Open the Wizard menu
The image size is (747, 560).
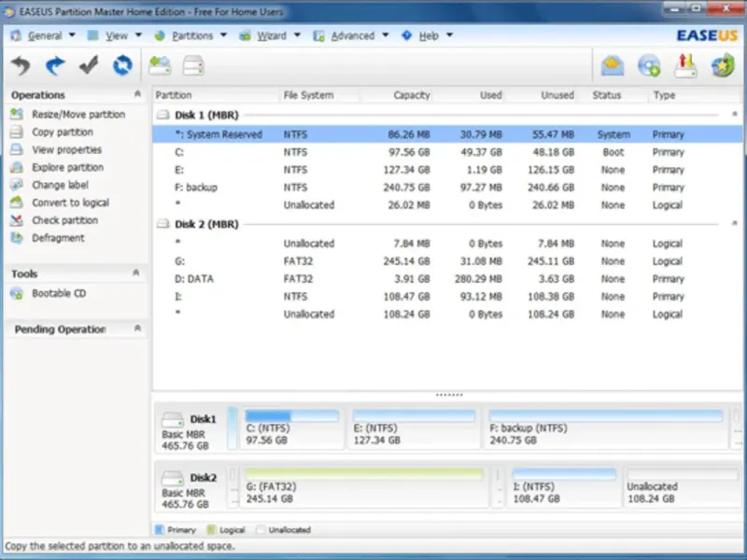(x=270, y=35)
